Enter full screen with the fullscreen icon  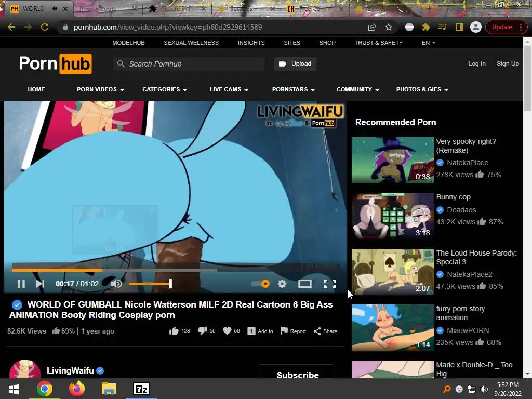click(330, 284)
